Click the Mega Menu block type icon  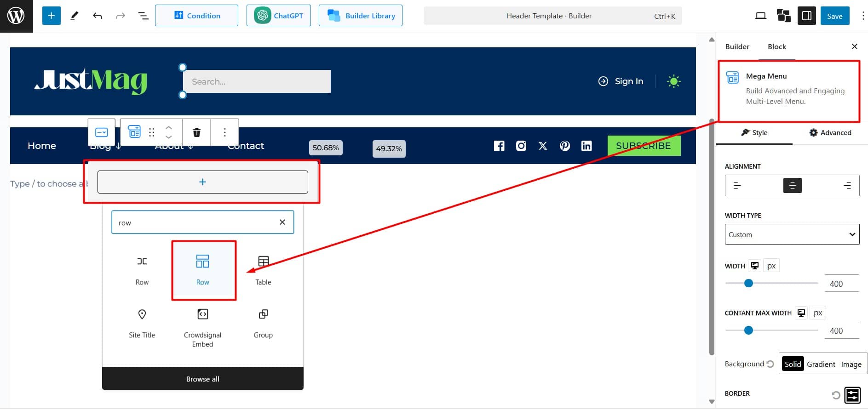point(134,132)
